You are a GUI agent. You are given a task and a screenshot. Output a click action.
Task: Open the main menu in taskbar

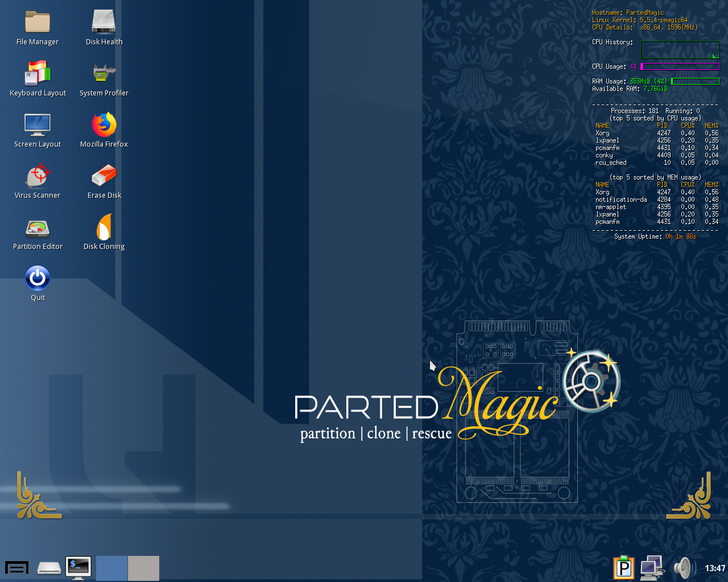point(16,568)
